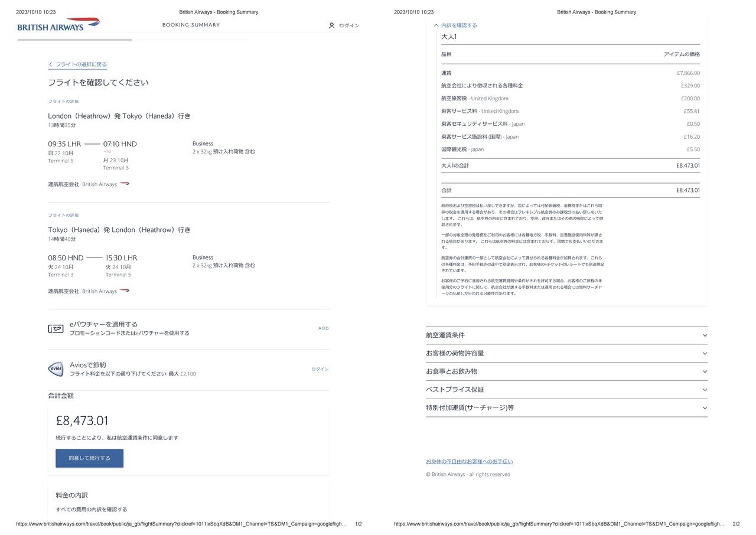Open すべての費用の内訳を確認する breakdown
The height and width of the screenshot is (535, 756).
92,509
